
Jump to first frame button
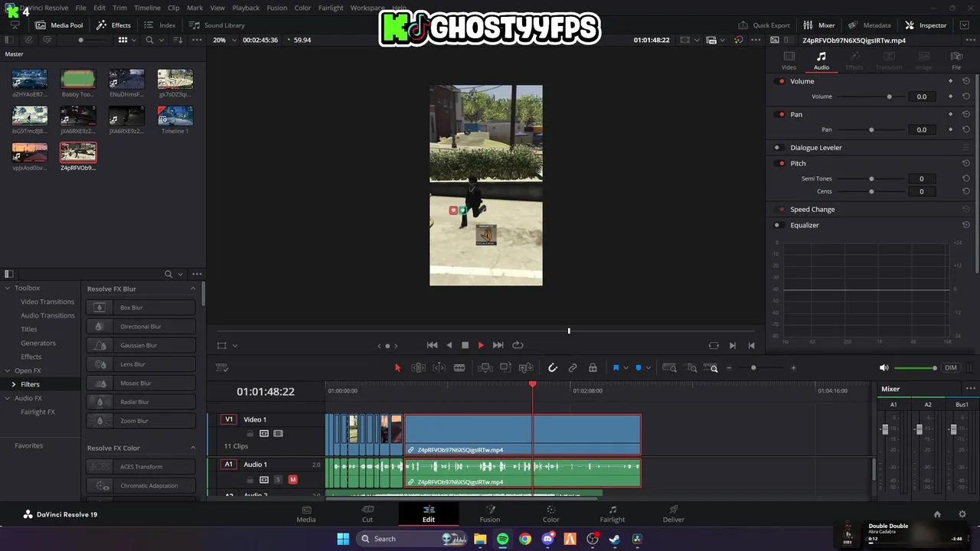(432, 345)
